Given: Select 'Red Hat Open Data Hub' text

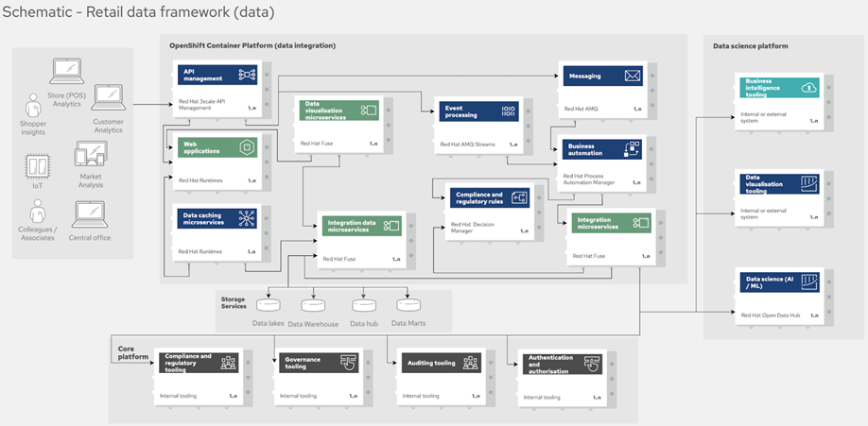Looking at the screenshot, I should (771, 315).
